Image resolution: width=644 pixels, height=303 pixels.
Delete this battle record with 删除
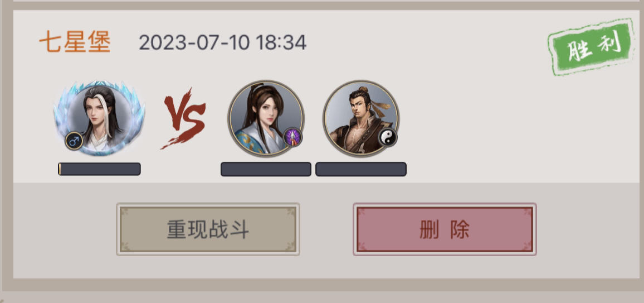[x=445, y=229]
